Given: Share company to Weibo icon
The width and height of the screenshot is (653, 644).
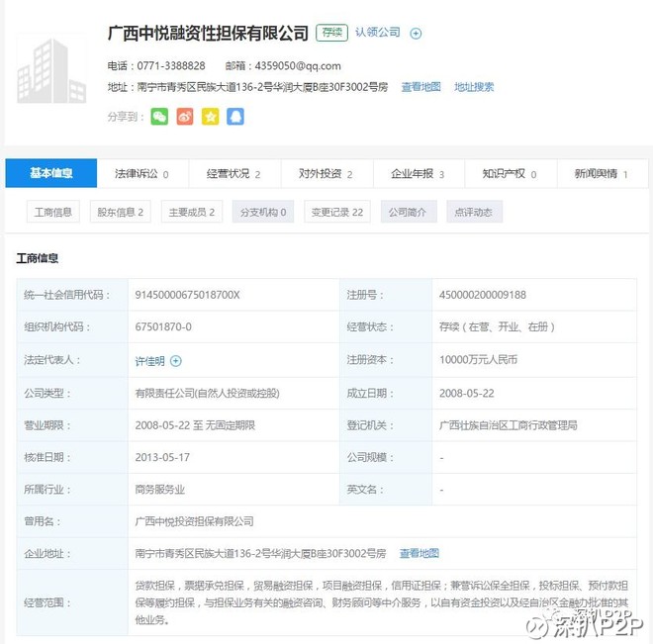Looking at the screenshot, I should 185,117.
